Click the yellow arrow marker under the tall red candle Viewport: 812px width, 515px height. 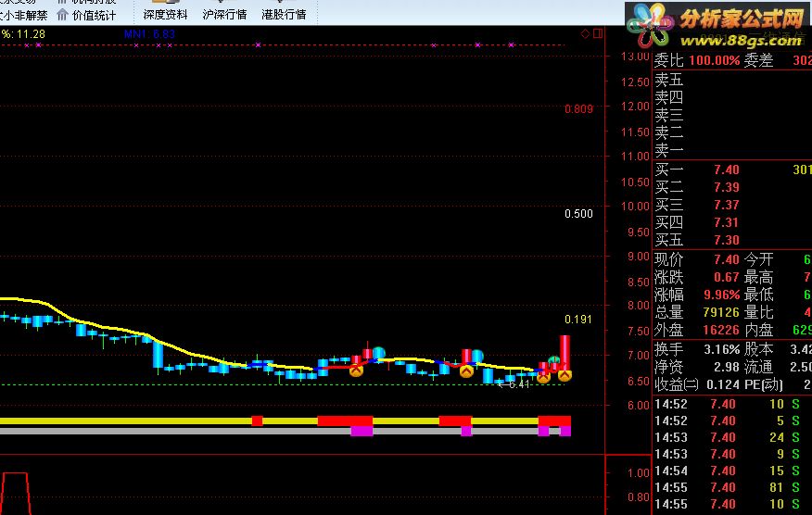point(565,376)
